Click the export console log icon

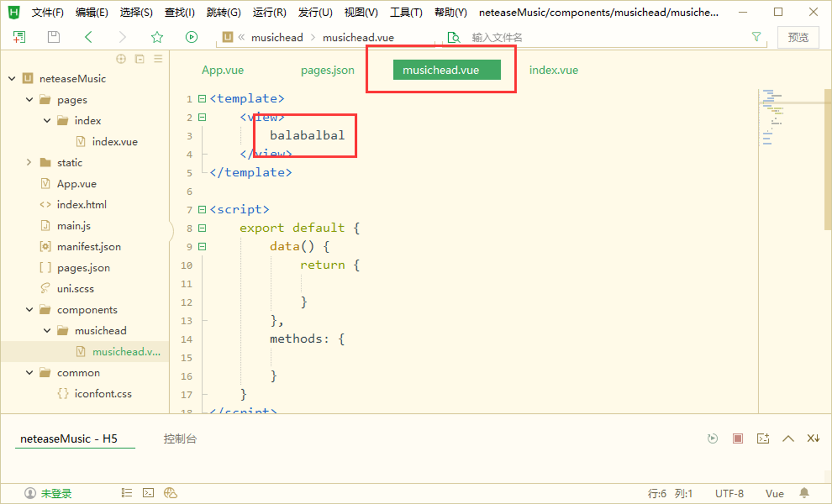[763, 438]
